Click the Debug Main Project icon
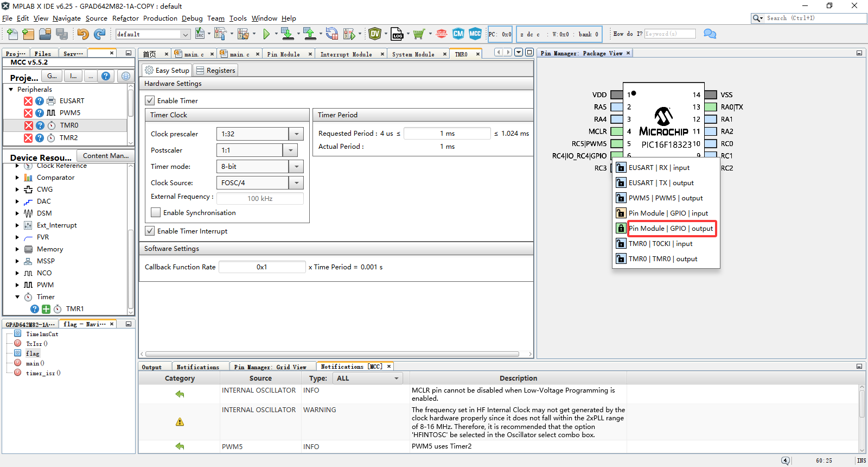The image size is (868, 467). pyautogui.click(x=349, y=34)
